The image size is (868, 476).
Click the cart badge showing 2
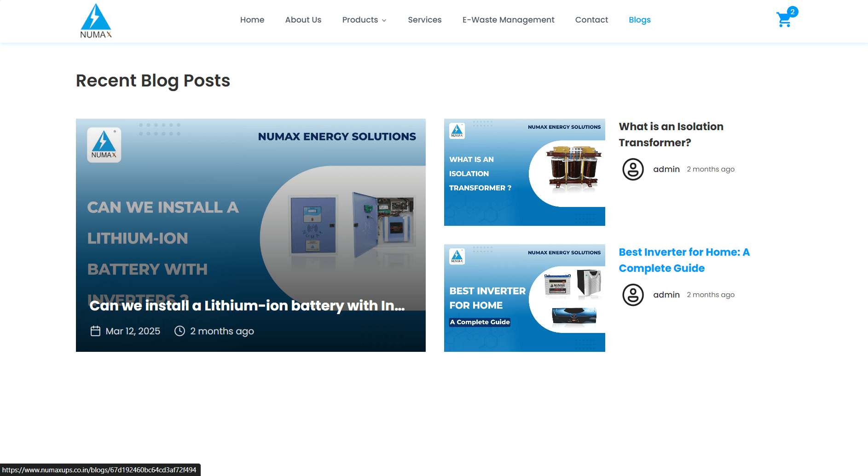click(793, 12)
